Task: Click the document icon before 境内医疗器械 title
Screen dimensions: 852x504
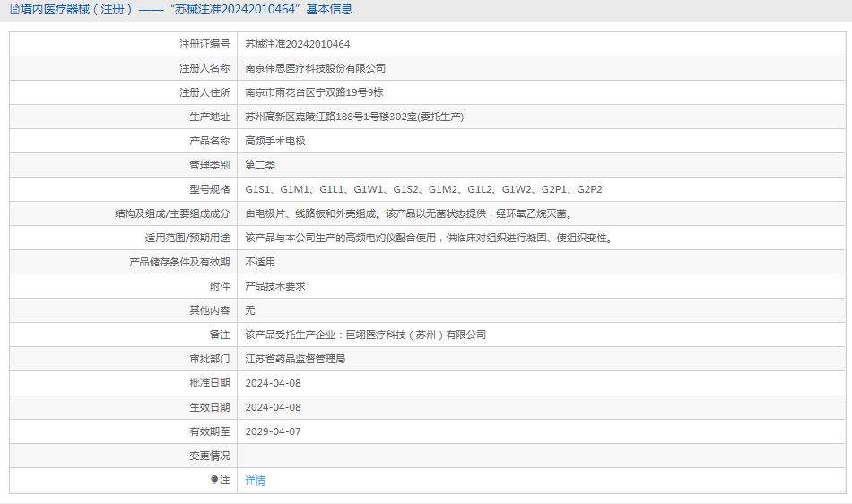Action: point(14,9)
